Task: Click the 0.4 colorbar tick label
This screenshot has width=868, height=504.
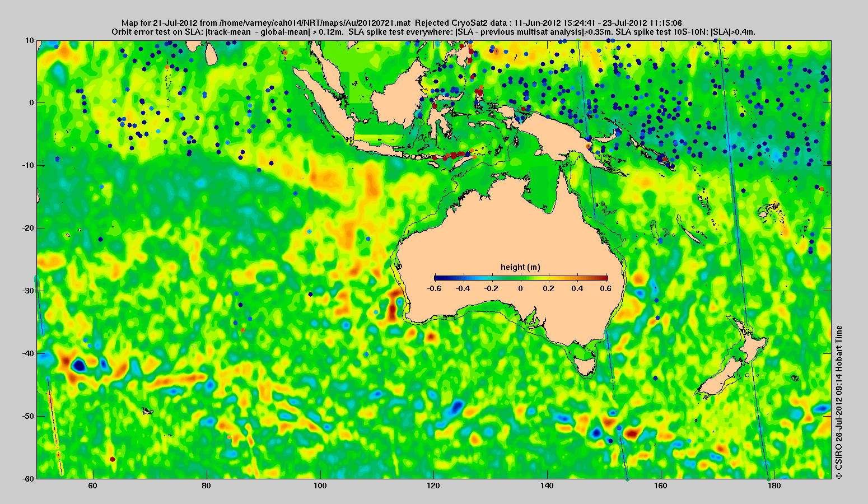Action: (578, 288)
